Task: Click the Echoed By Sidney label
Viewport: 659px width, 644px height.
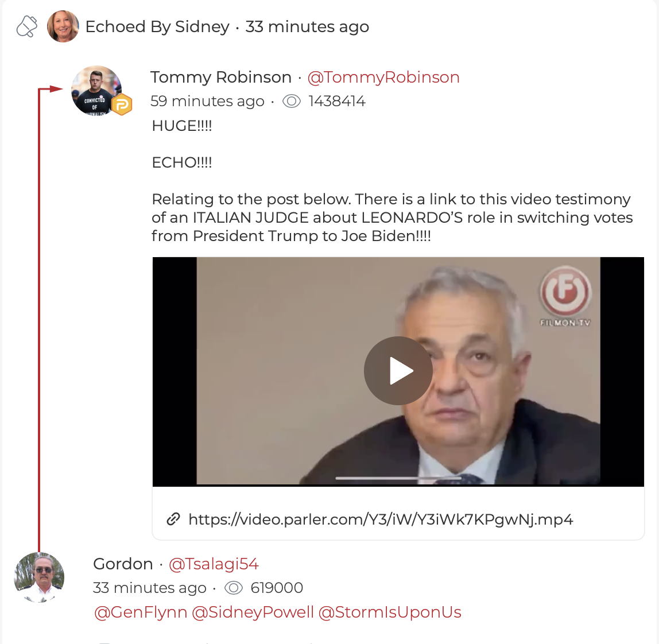Action: point(157,27)
